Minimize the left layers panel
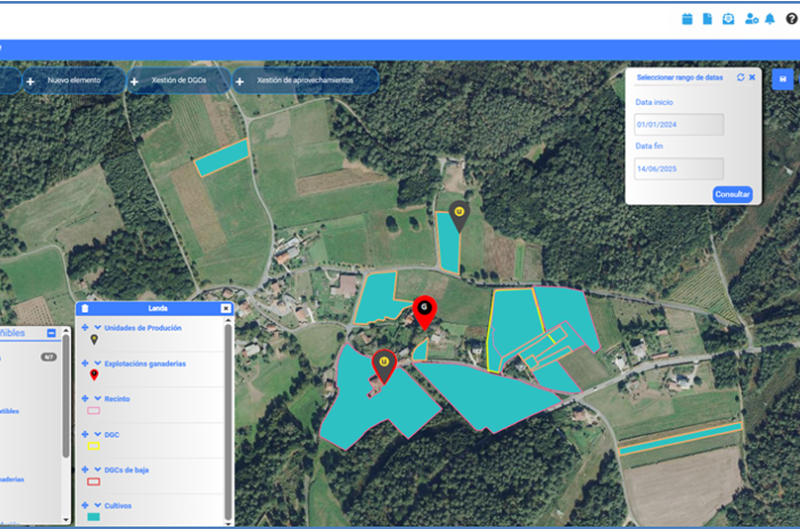 [x=51, y=333]
